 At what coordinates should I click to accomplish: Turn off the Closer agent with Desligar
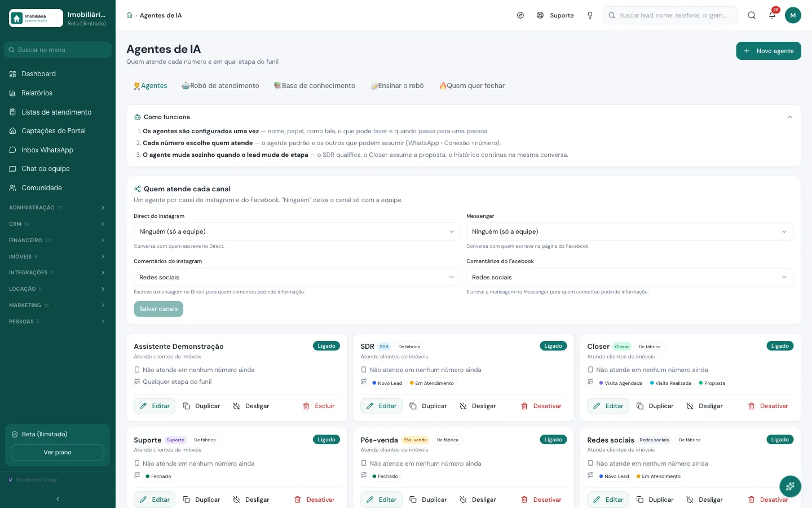click(704, 406)
